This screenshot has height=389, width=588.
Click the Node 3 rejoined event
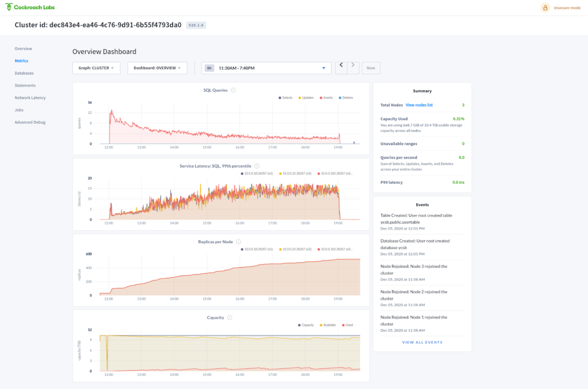pyautogui.click(x=422, y=273)
